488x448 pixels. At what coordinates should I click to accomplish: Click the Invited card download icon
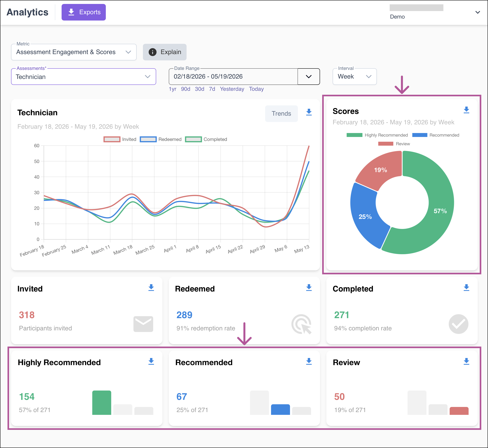(151, 288)
